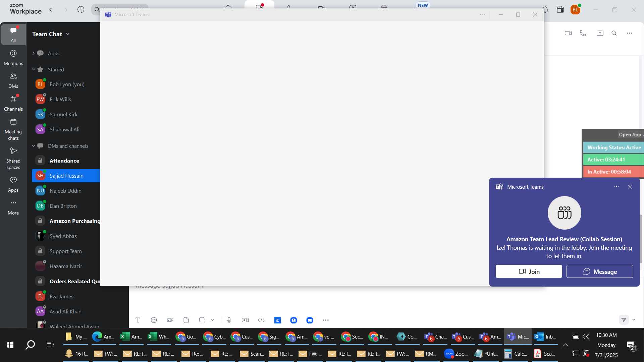Open Samuel Kirk chat

pos(66,114)
